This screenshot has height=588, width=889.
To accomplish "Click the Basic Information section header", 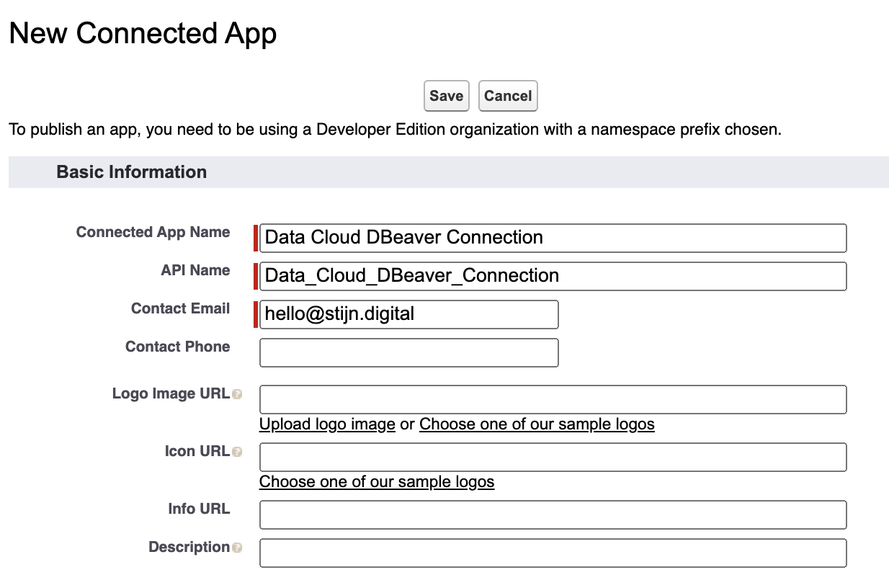I will point(132,172).
